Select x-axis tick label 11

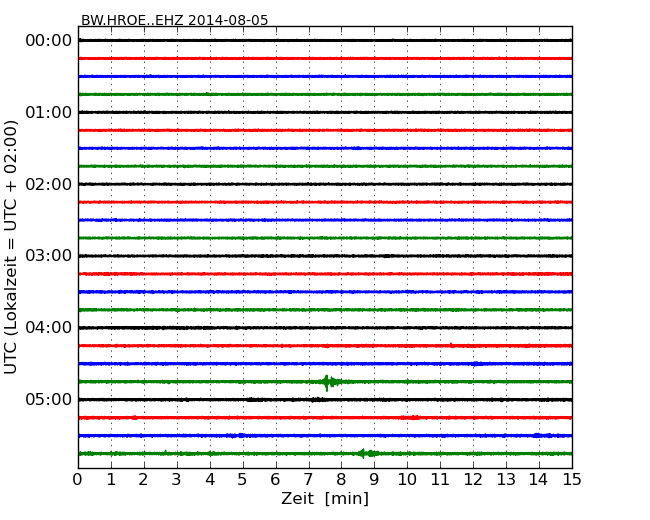pyautogui.click(x=440, y=480)
